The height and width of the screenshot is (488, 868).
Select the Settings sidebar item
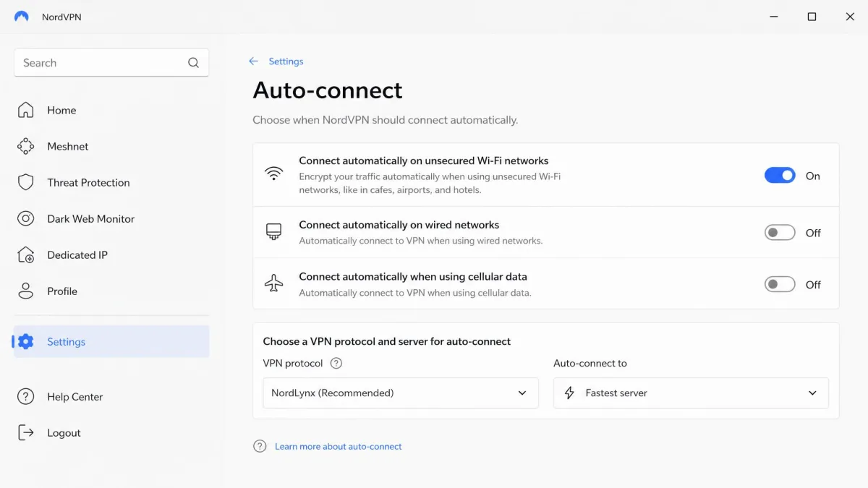click(111, 341)
